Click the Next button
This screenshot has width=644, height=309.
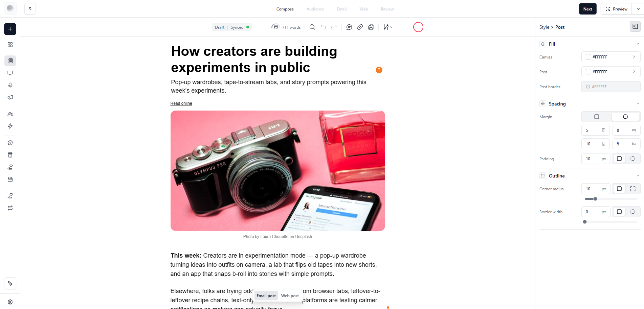[x=587, y=9]
